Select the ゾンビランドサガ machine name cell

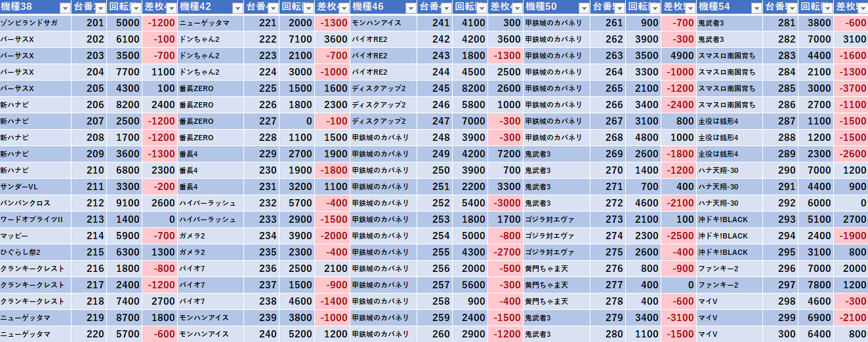35,23
